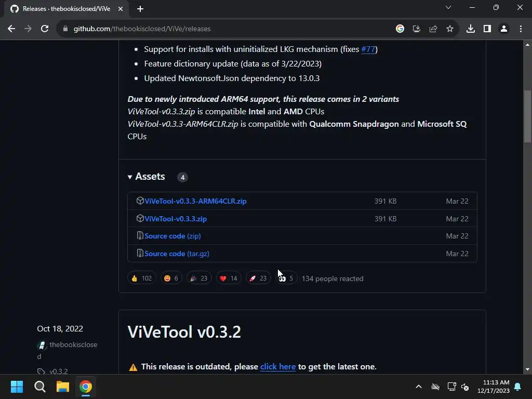This screenshot has width=532, height=399.
Task: Collapse the Assets section
Action: pyautogui.click(x=146, y=177)
